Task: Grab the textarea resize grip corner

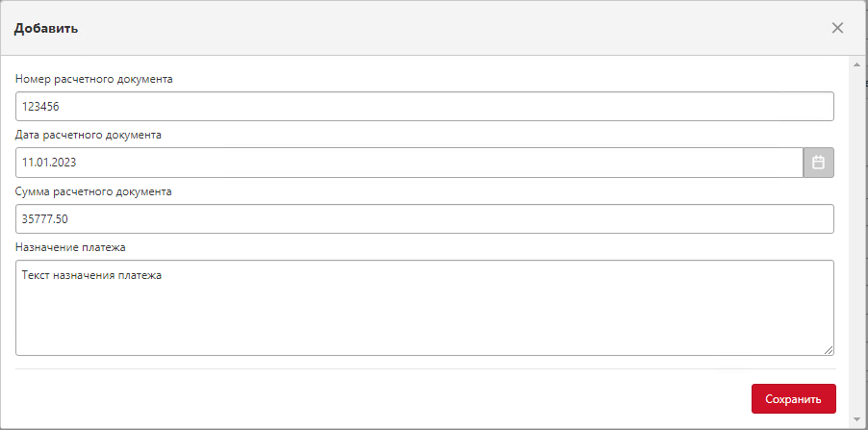Action: [829, 350]
